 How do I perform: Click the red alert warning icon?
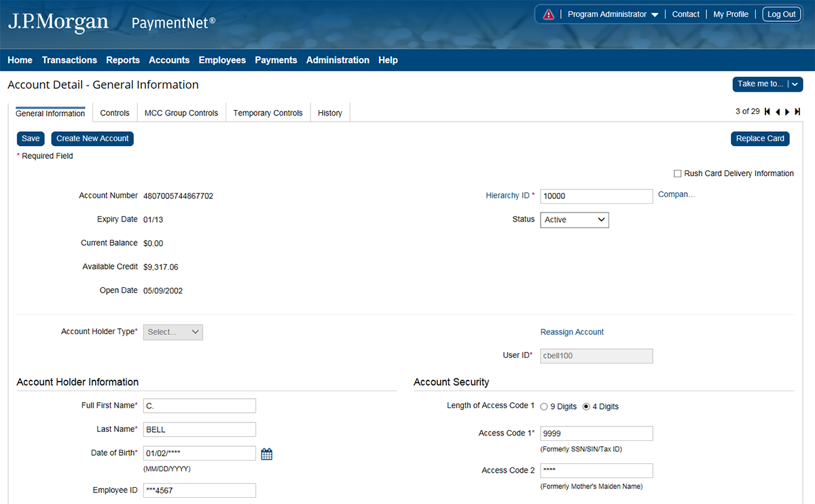pos(549,14)
